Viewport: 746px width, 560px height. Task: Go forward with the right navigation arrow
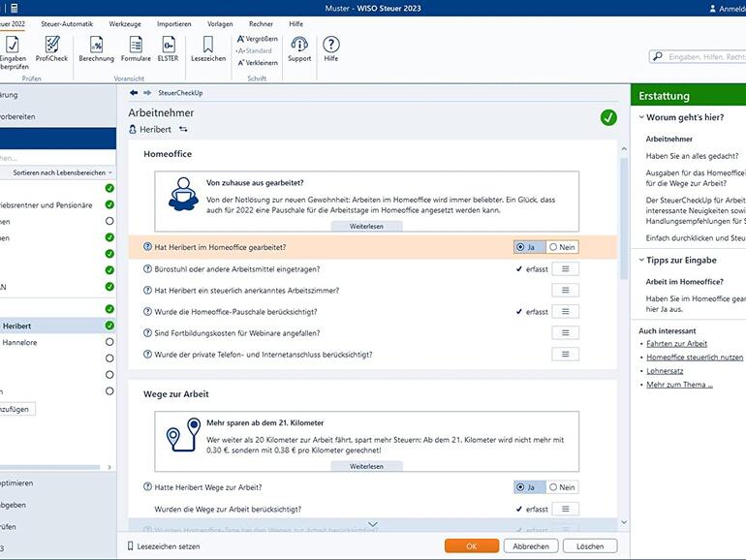(147, 93)
